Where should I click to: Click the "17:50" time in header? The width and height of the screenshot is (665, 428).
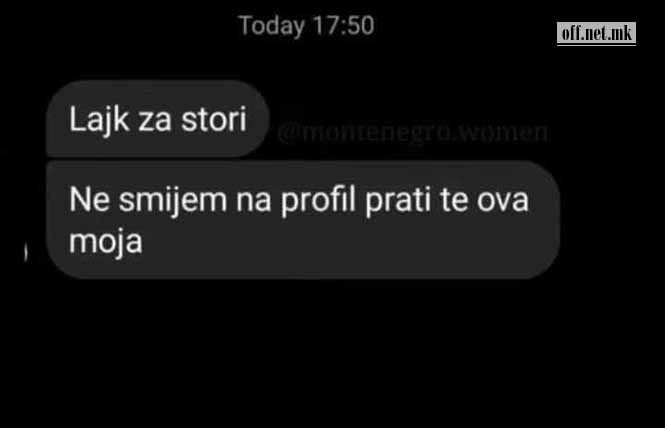[x=344, y=25]
